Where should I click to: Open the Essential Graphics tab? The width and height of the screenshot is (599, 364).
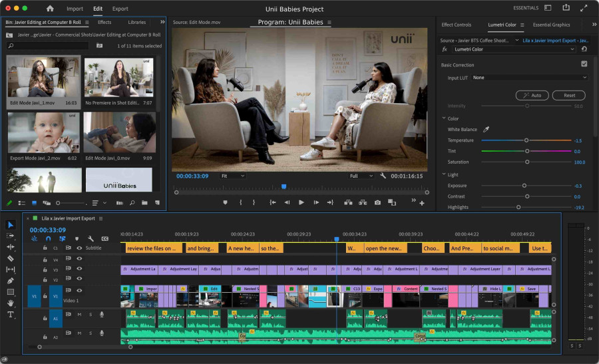551,25
